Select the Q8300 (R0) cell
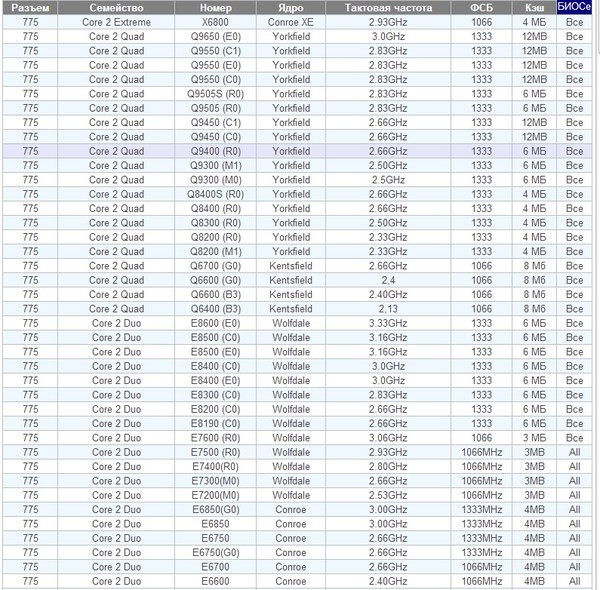This screenshot has height=590, width=600. [215, 223]
